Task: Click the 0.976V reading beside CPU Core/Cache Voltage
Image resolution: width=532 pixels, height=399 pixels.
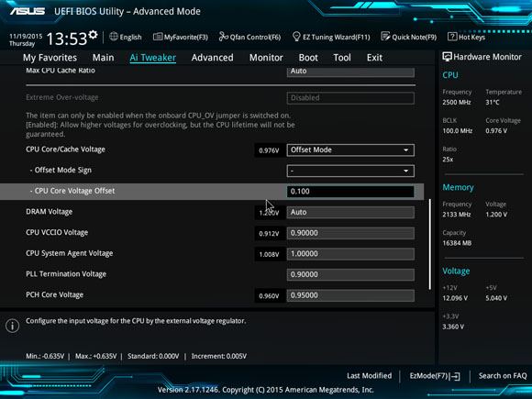Action: [x=269, y=150]
